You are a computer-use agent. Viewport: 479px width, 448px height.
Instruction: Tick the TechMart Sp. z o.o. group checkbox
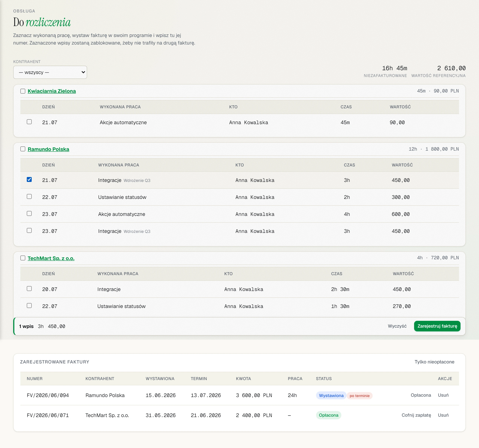coord(23,258)
